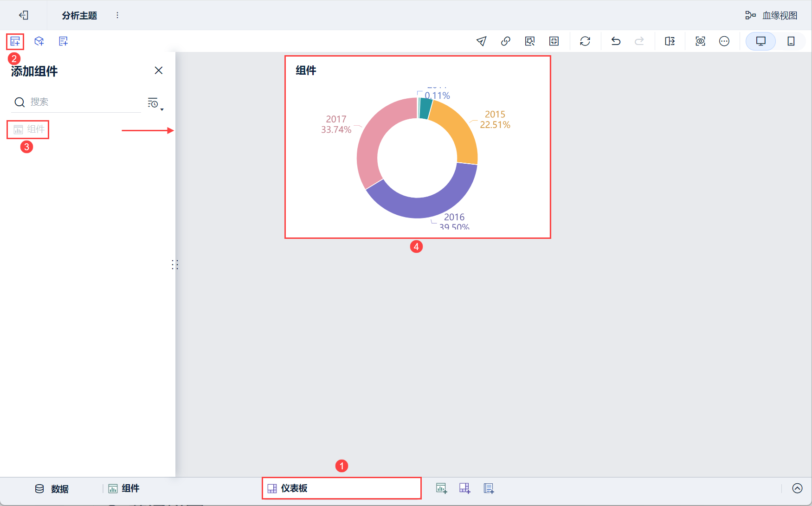Click the add component icon

point(15,41)
